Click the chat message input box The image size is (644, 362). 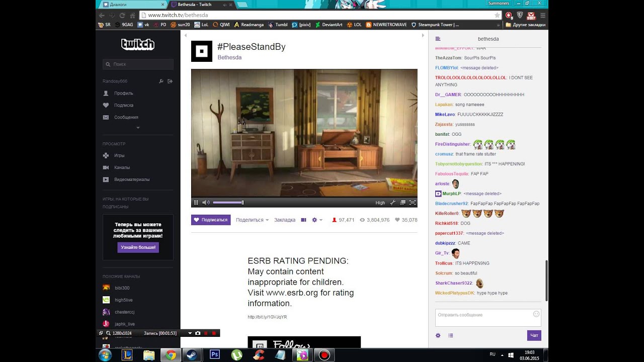click(488, 318)
